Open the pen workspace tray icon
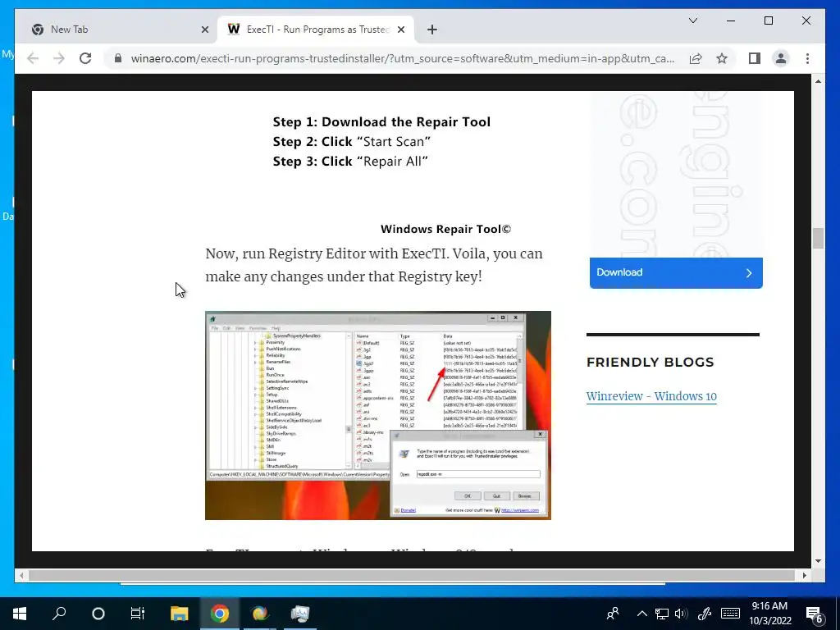The height and width of the screenshot is (630, 840). point(705,614)
